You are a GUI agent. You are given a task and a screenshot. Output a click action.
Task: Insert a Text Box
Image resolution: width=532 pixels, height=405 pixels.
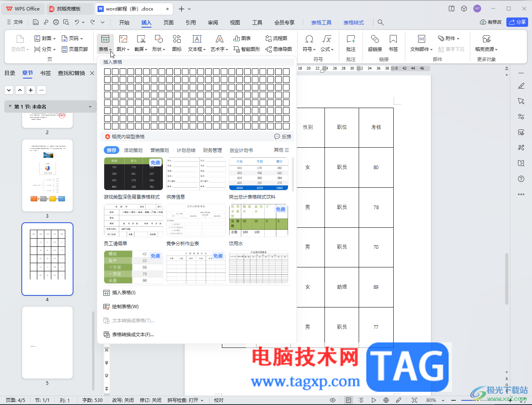(x=197, y=43)
